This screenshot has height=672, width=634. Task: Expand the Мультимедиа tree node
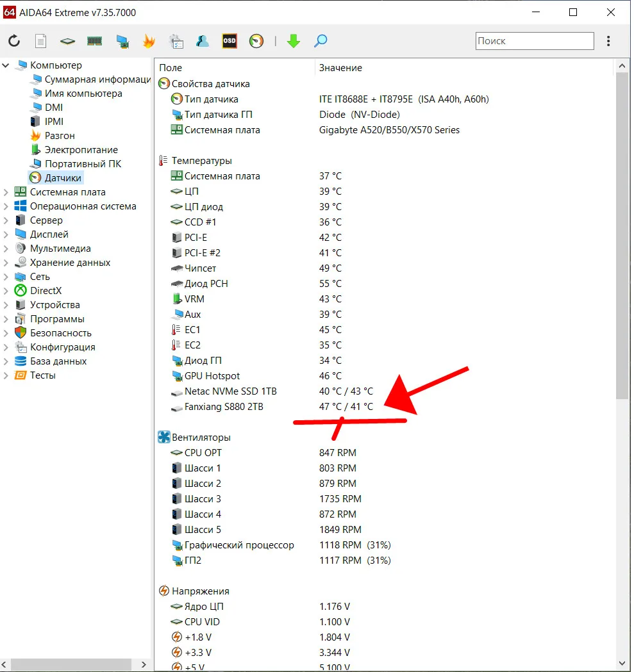[x=6, y=249]
